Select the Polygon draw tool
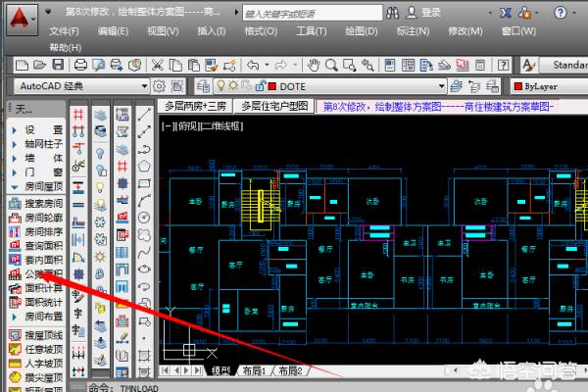 (144, 167)
